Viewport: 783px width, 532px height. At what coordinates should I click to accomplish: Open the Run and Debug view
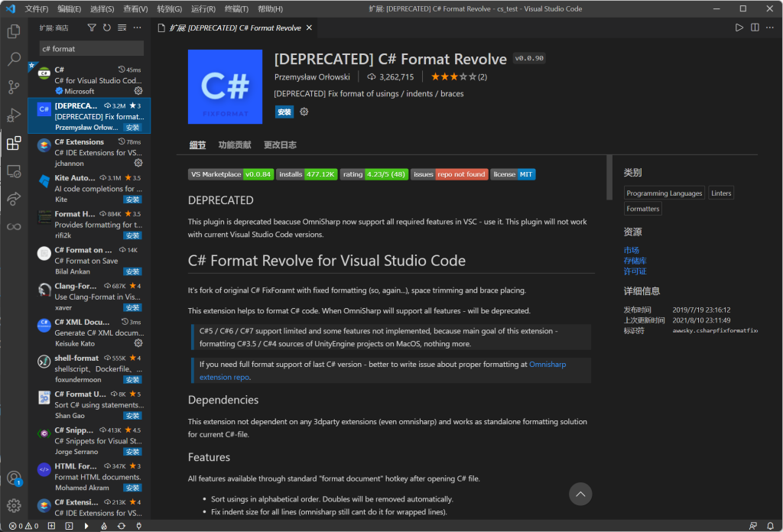coord(14,115)
